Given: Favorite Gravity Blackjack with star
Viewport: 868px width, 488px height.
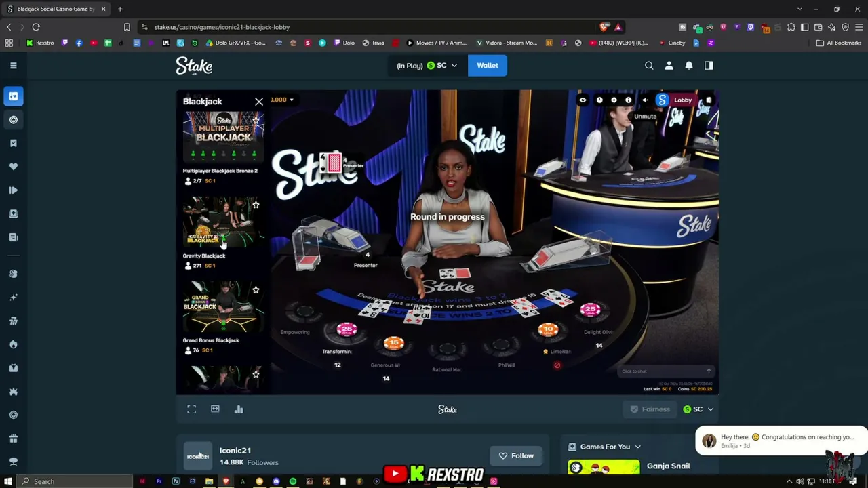Looking at the screenshot, I should (x=256, y=205).
